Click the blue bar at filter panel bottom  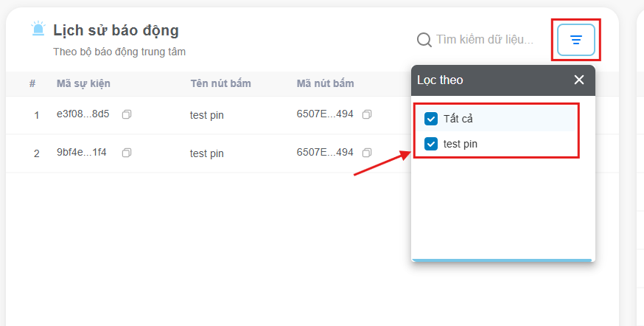502,260
